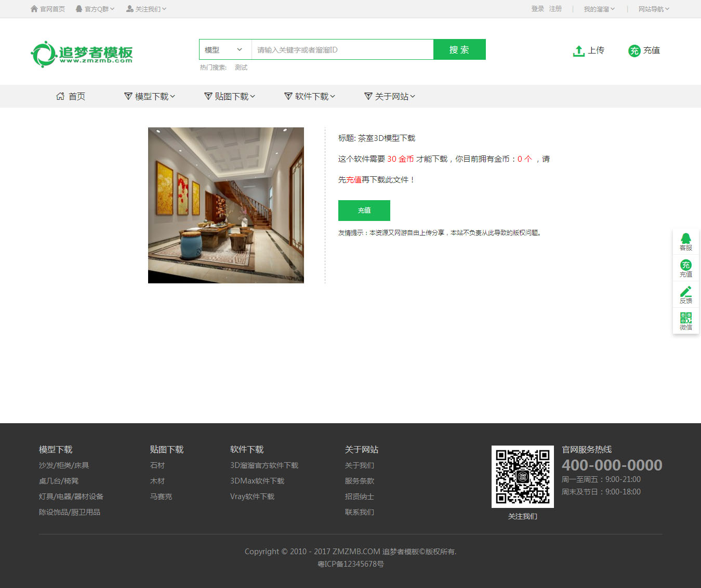Click the tea room model thumbnail
The width and height of the screenshot is (701, 588).
pyautogui.click(x=226, y=205)
